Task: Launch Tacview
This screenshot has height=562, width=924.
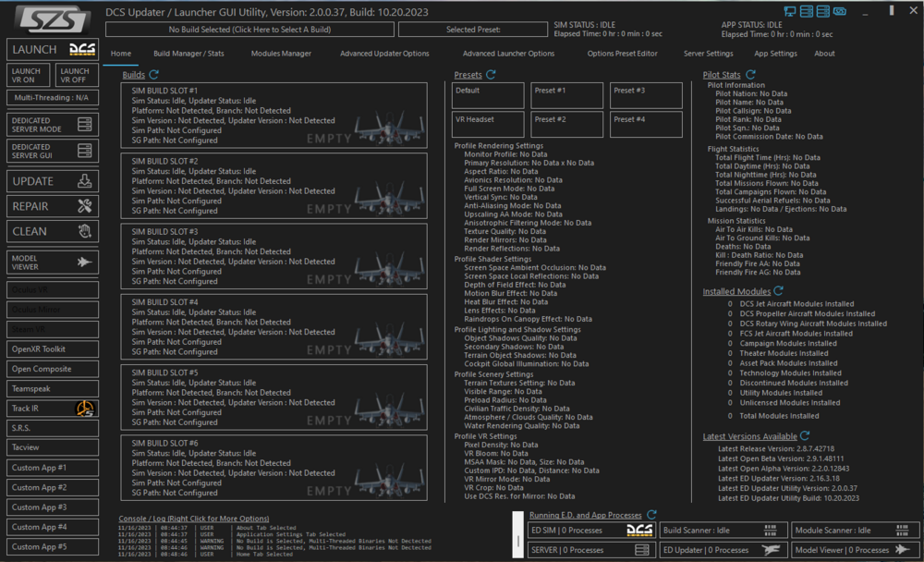Action: point(53,447)
